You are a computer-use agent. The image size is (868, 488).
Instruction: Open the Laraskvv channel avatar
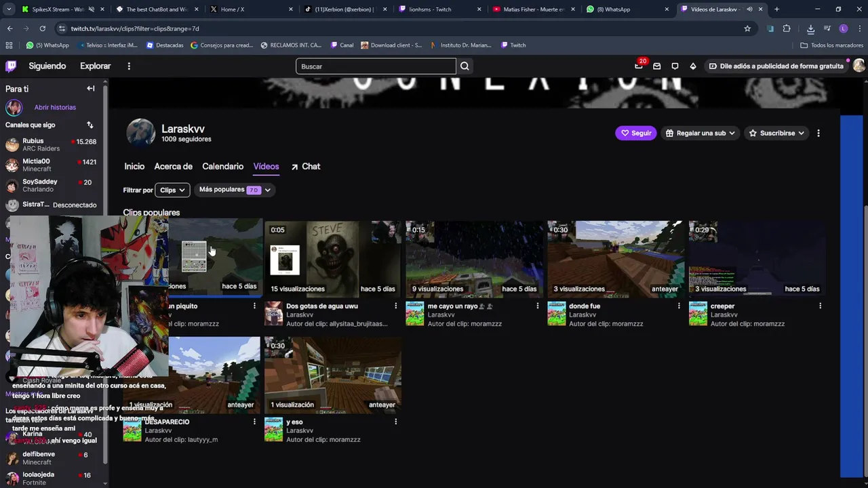140,133
